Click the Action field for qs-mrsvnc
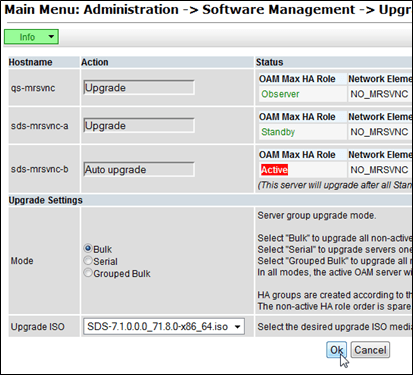Screen dimensions: 413x375 (139, 88)
